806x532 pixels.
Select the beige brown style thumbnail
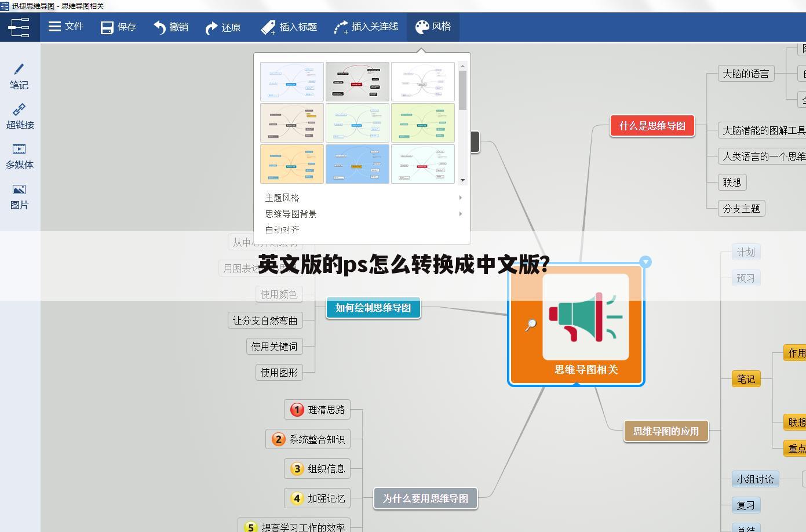tap(292, 123)
